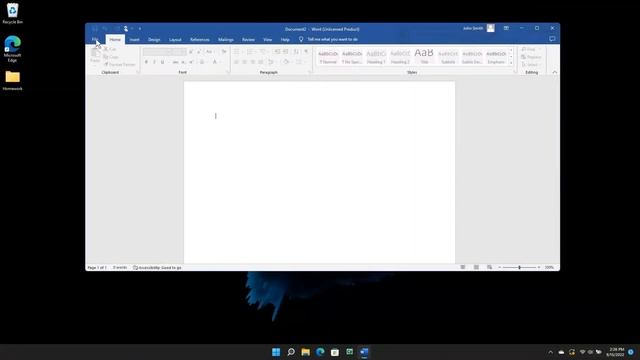The width and height of the screenshot is (640, 360).
Task: Select the Format Painter tool
Action: click(119, 64)
